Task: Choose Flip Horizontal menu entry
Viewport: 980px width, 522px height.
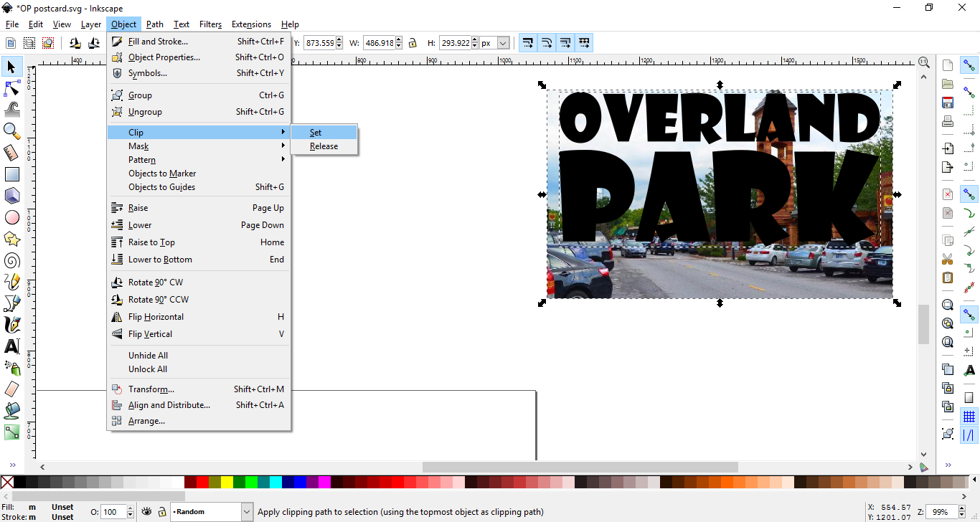Action: coord(199,317)
